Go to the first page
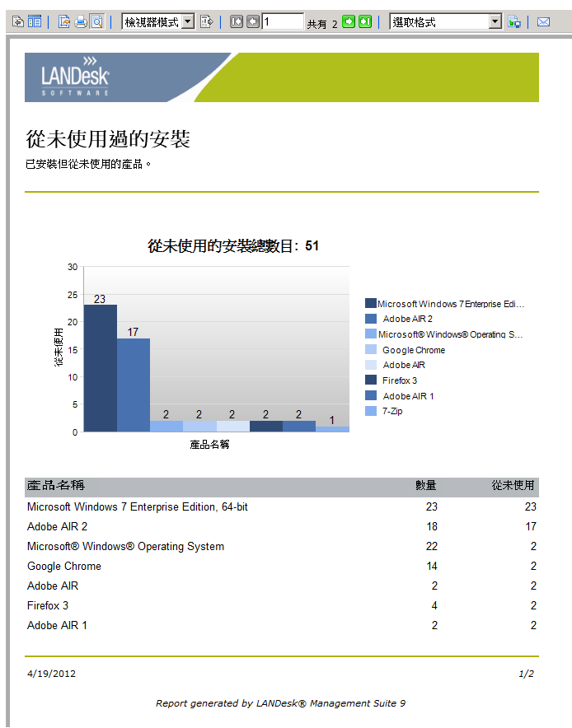The image size is (572, 728). (237, 21)
